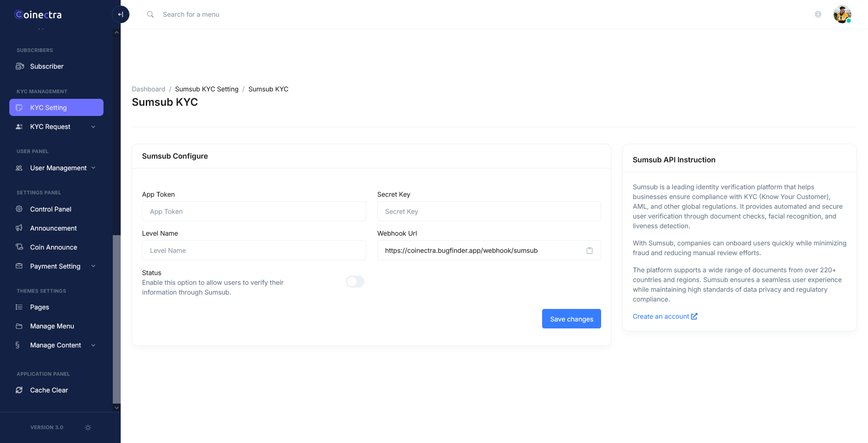868x443 pixels.
Task: Click the User Management sidebar icon
Action: (19, 168)
